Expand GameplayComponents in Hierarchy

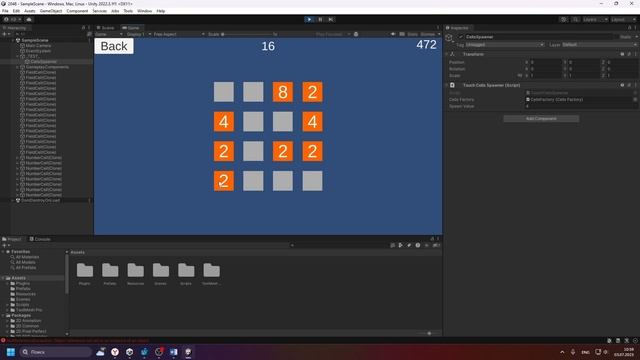click(18, 67)
